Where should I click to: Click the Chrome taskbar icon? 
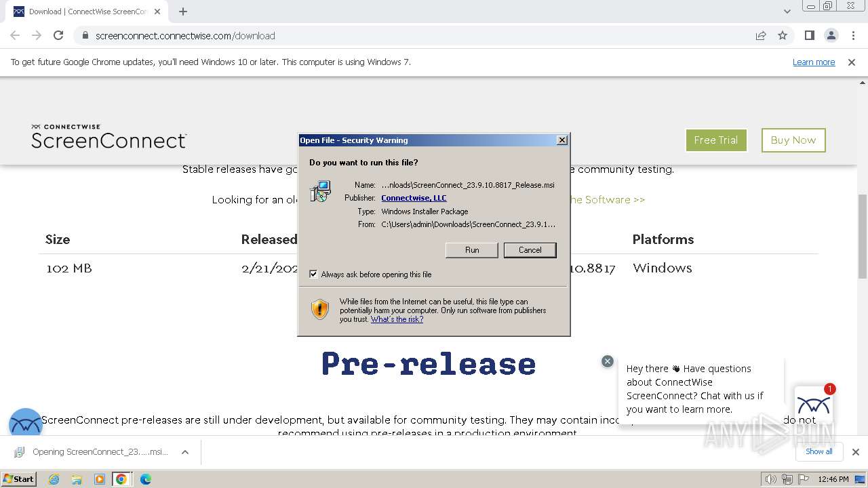pos(121,479)
